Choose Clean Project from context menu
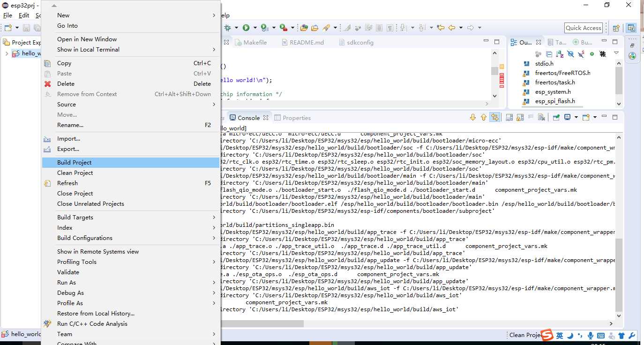644x345 pixels. coord(131,172)
